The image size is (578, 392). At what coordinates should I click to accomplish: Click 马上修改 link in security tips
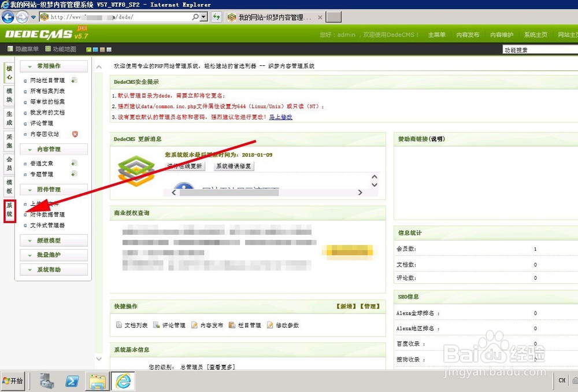pyautogui.click(x=280, y=117)
